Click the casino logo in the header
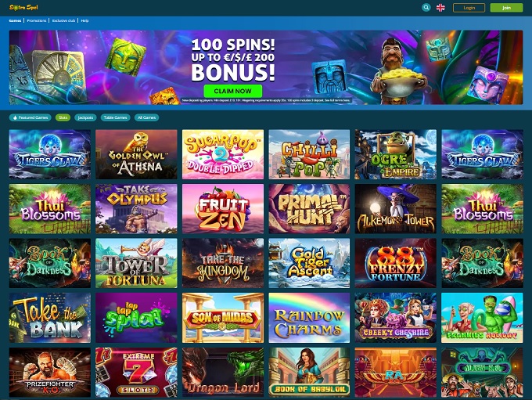This screenshot has height=400, width=532. [x=23, y=7]
